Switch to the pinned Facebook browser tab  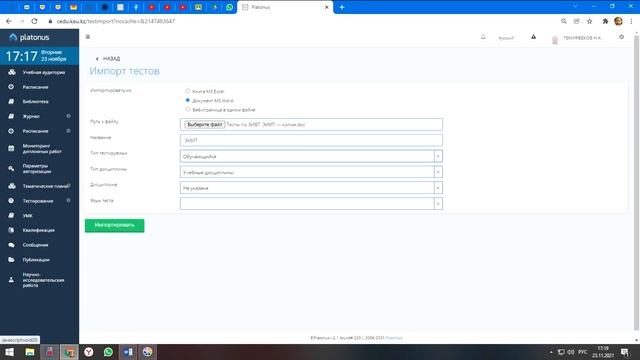click(136, 7)
